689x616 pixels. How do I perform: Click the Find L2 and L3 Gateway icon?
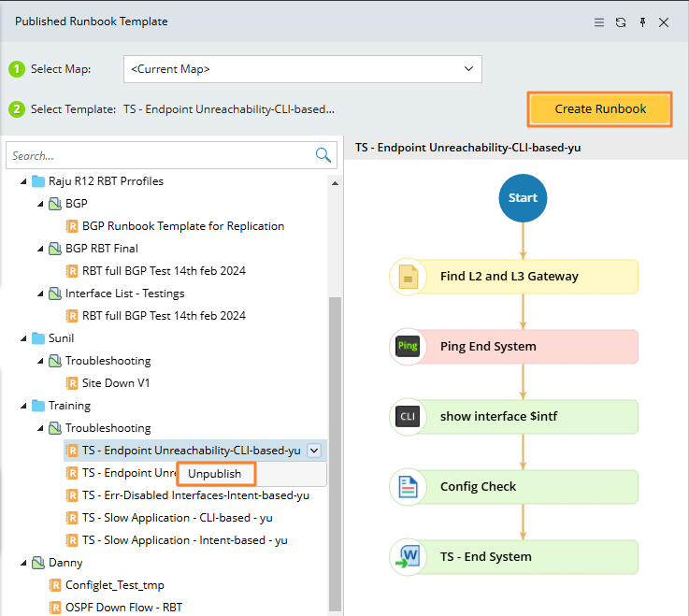point(408,277)
